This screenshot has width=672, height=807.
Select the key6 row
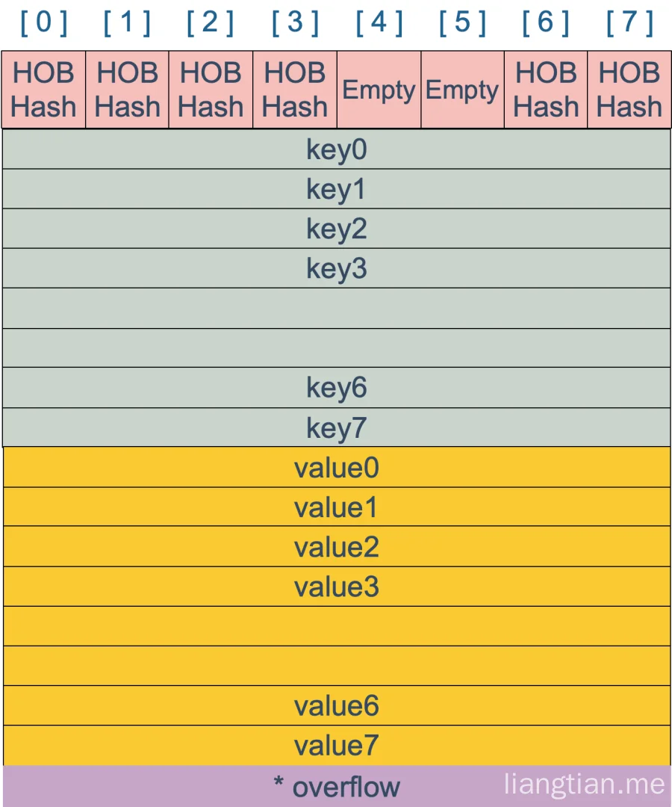337,388
